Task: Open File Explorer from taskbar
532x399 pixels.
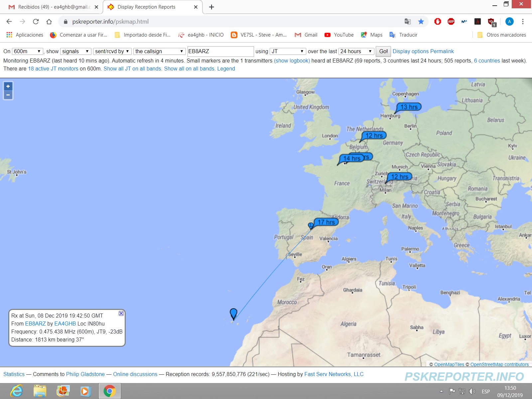Action: tap(40, 391)
